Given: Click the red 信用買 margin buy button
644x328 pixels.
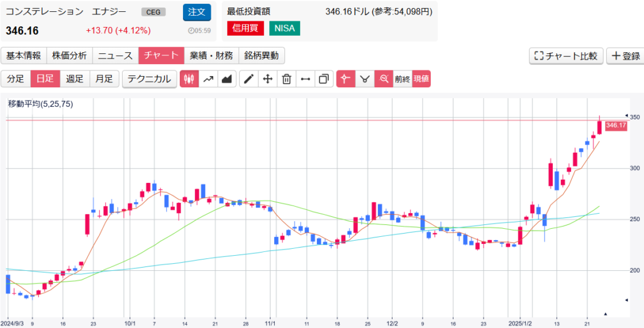Looking at the screenshot, I should point(246,28).
